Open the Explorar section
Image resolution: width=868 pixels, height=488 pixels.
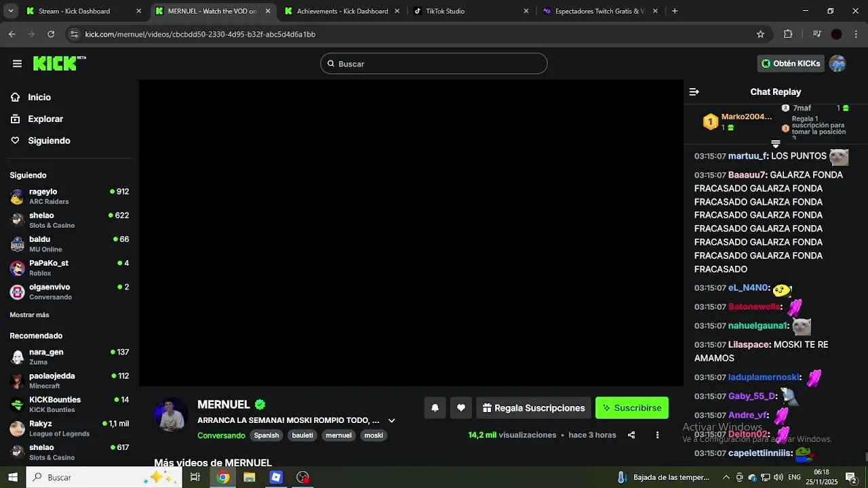click(x=45, y=119)
